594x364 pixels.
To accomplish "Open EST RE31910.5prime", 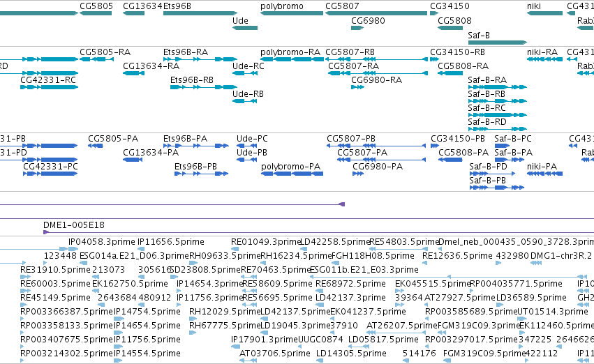I will click(55, 270).
